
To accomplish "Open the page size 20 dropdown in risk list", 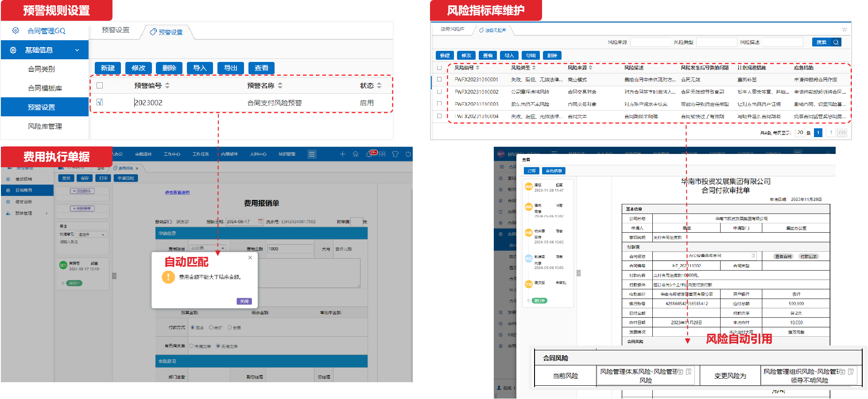I will (x=800, y=133).
